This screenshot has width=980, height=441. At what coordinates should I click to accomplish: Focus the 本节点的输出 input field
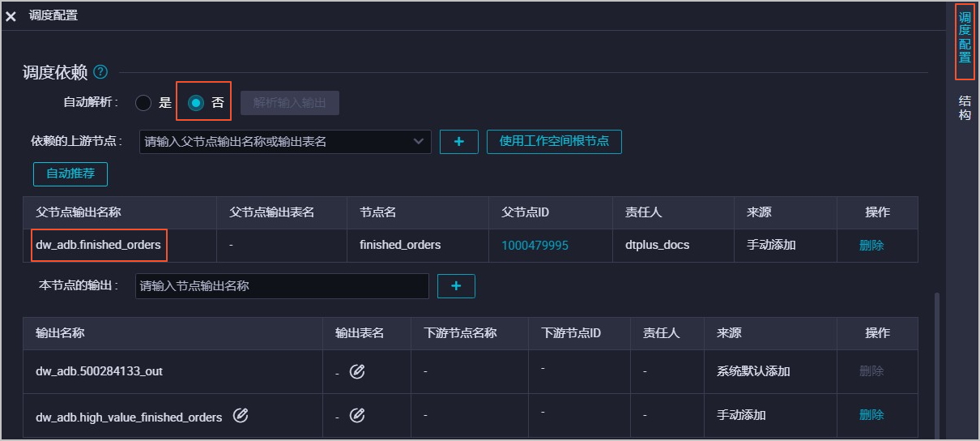[x=282, y=286]
